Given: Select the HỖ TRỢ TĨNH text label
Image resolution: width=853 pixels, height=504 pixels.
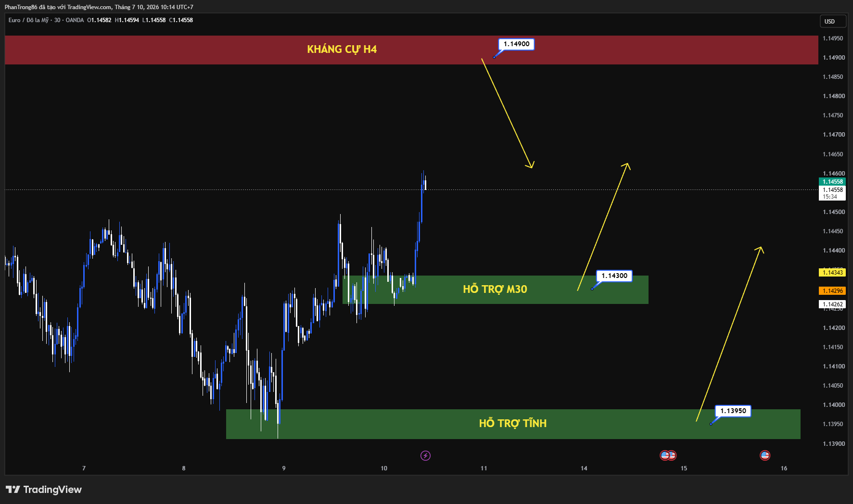Looking at the screenshot, I should (513, 423).
